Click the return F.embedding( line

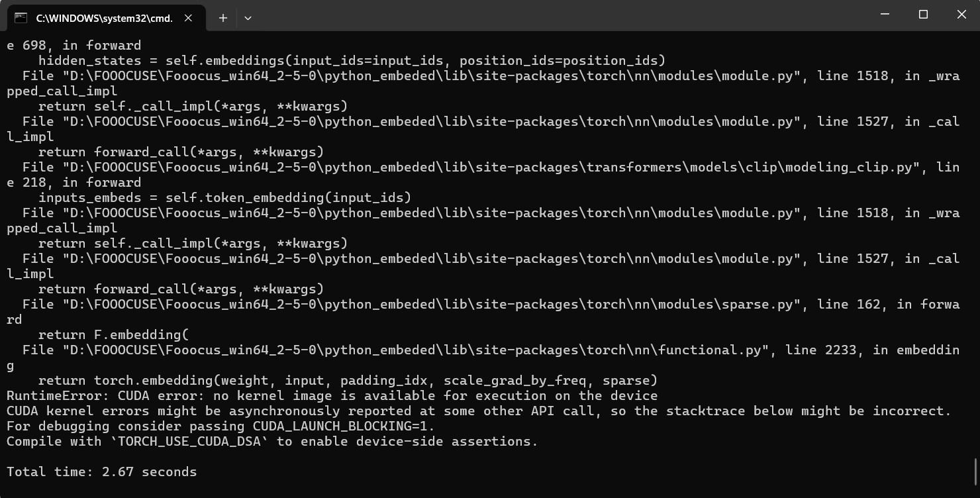113,335
